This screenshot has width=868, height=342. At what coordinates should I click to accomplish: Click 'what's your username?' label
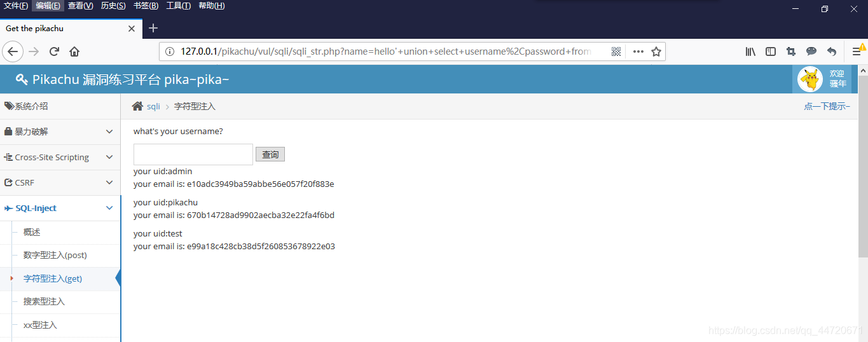[178, 132]
